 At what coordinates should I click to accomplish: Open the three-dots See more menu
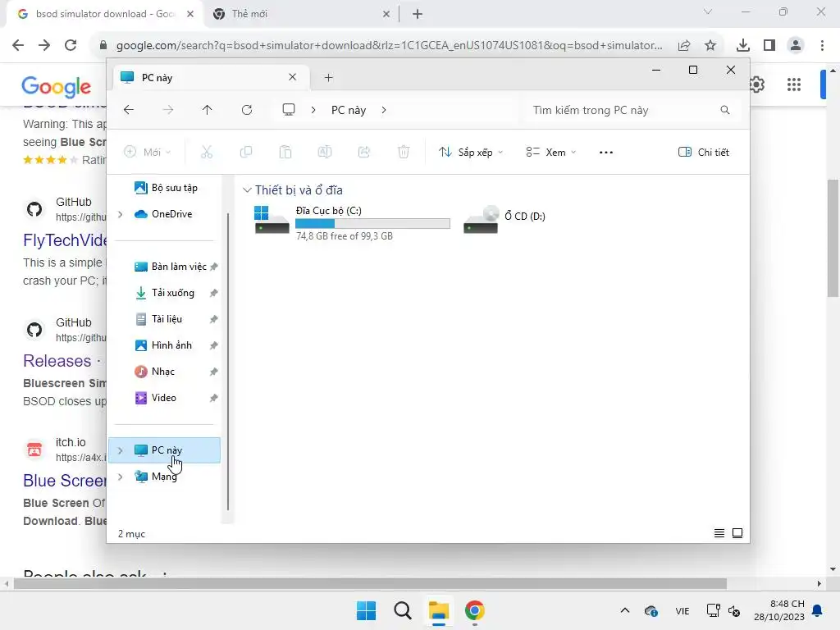click(606, 152)
